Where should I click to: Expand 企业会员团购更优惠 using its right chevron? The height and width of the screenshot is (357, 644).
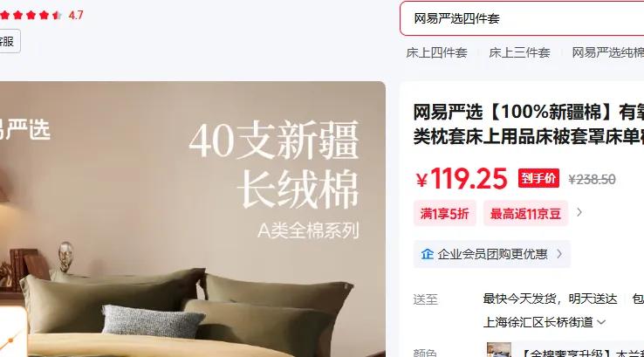click(x=559, y=254)
